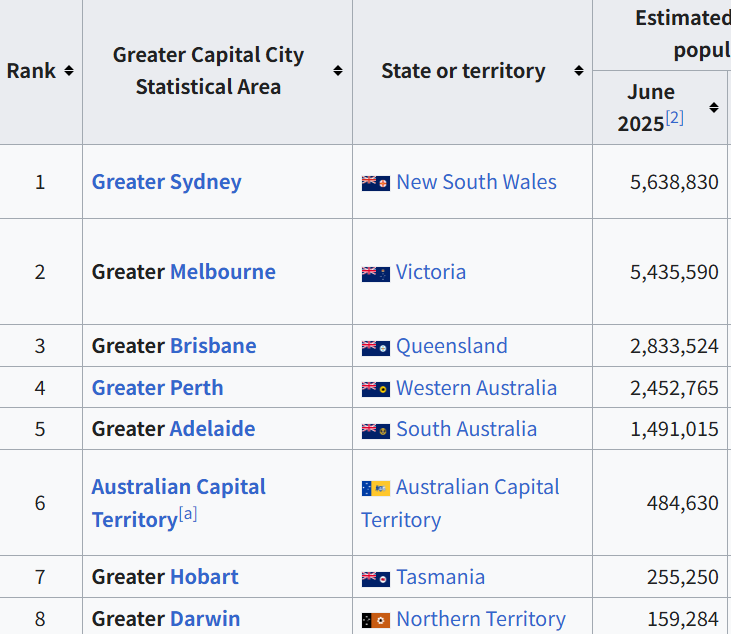The width and height of the screenshot is (731, 634).
Task: Click rank number 2 cell
Action: point(40,272)
